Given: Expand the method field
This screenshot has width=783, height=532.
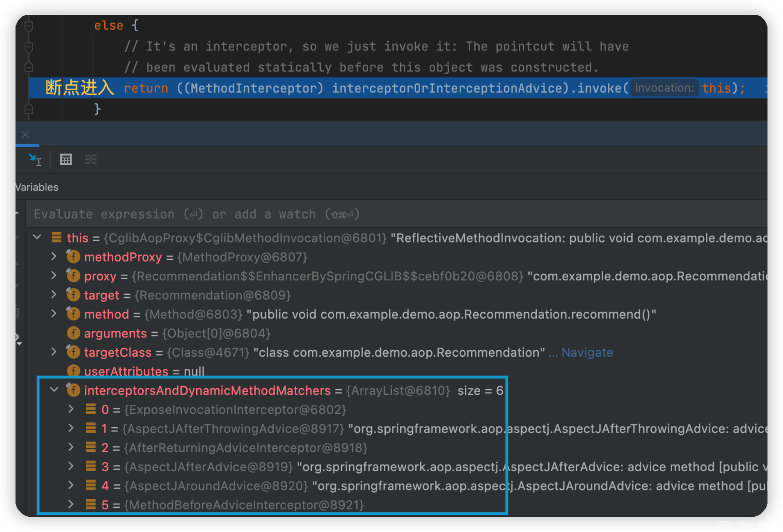Looking at the screenshot, I should click(54, 314).
